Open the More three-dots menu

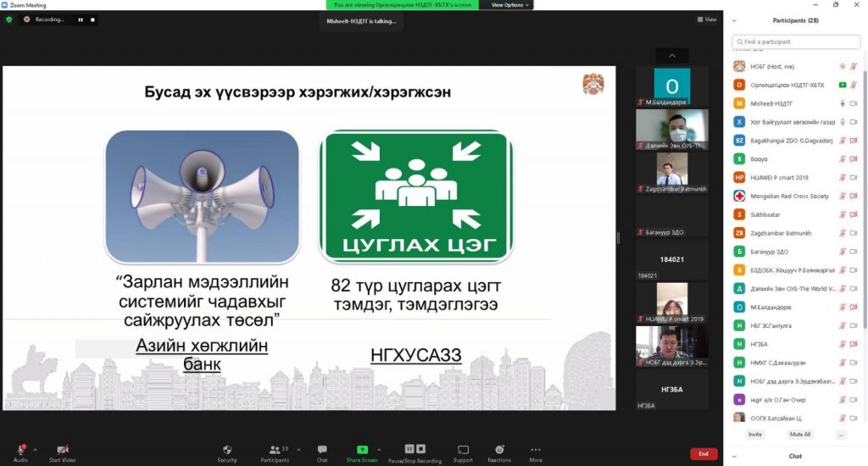(x=536, y=450)
